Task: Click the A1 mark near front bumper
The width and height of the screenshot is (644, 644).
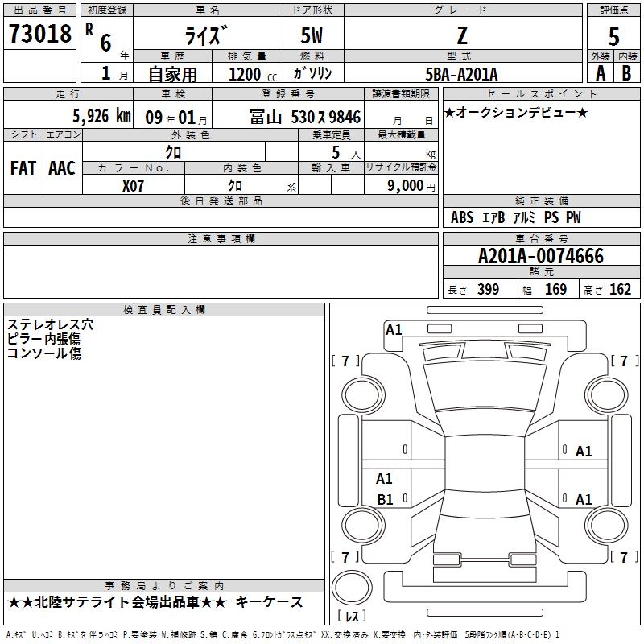Action: [x=394, y=330]
